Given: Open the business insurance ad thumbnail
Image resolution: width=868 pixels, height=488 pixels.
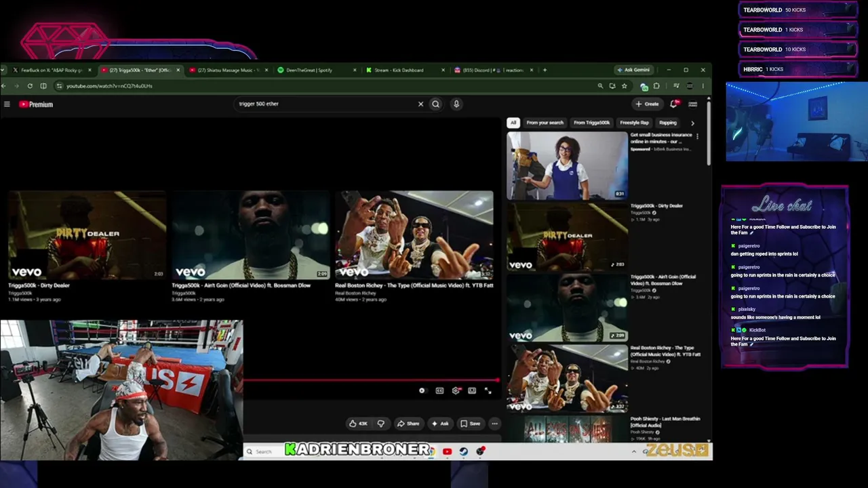Looking at the screenshot, I should point(568,165).
